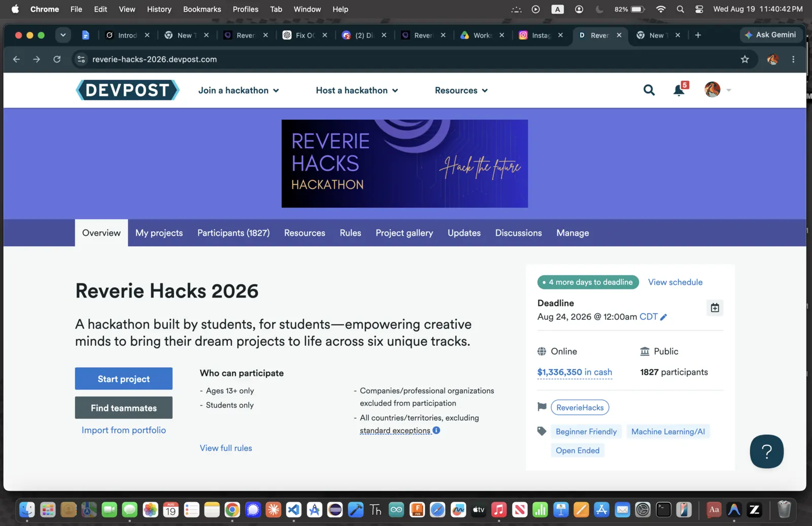Screen dimensions: 812x526
Task: Open Finder from the Dock
Action: point(27,509)
